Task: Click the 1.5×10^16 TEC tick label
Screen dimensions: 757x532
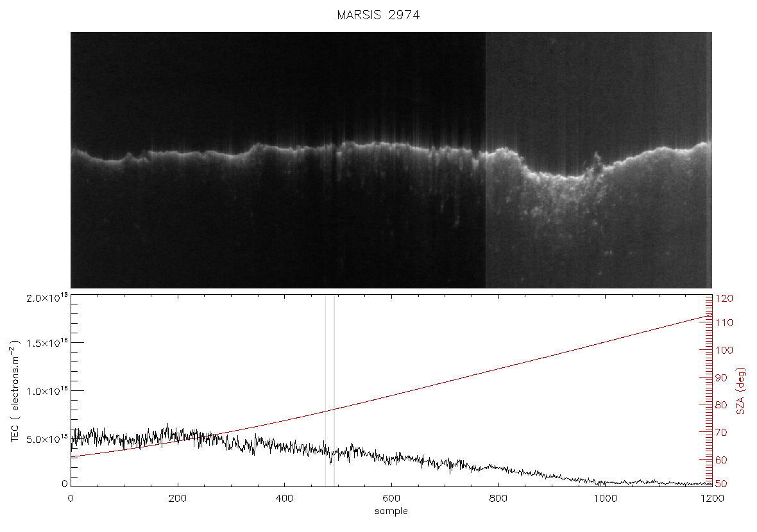Action: (x=46, y=343)
